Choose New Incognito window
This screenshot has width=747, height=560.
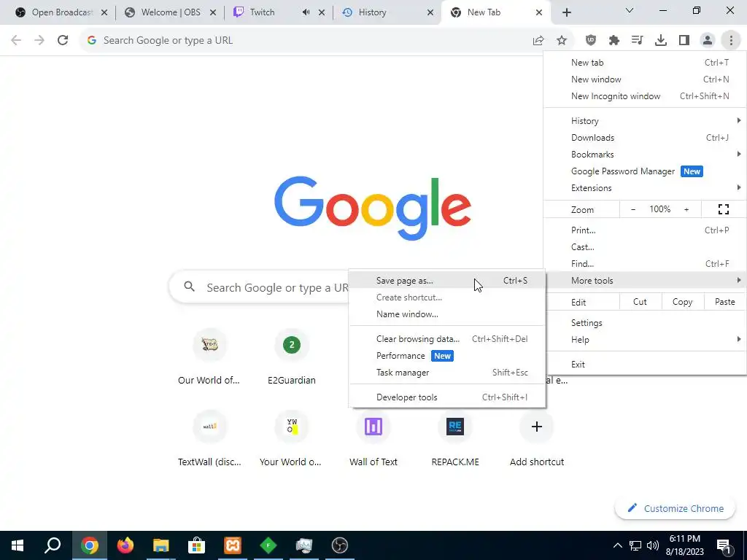coord(645,96)
